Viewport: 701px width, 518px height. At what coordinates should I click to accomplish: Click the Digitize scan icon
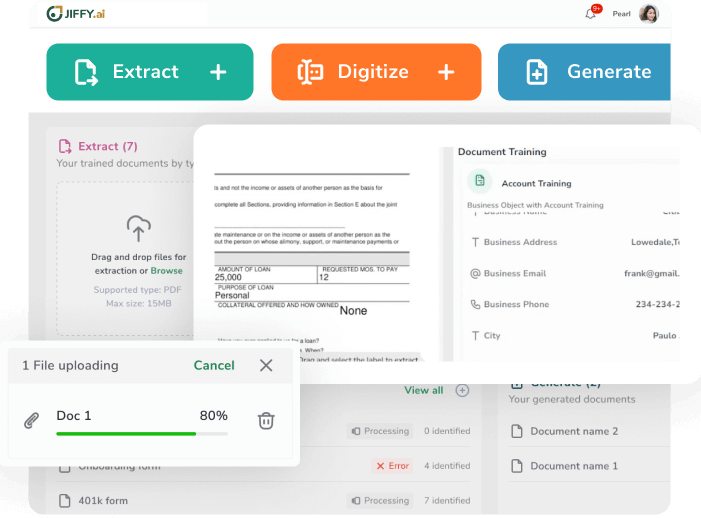point(310,72)
